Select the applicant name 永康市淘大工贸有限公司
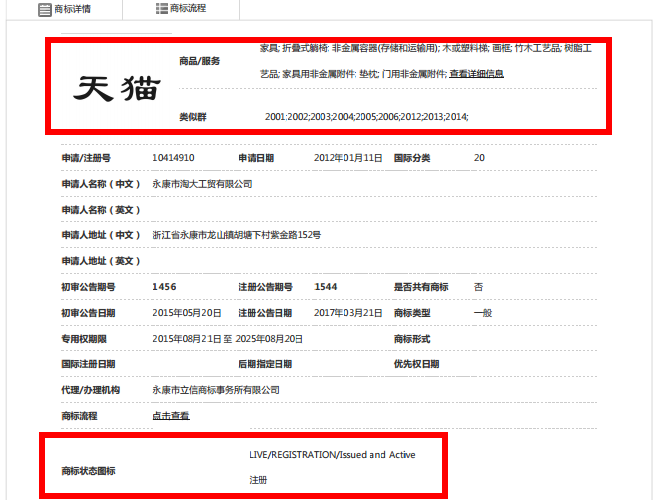The height and width of the screenshot is (500, 658). [202, 184]
